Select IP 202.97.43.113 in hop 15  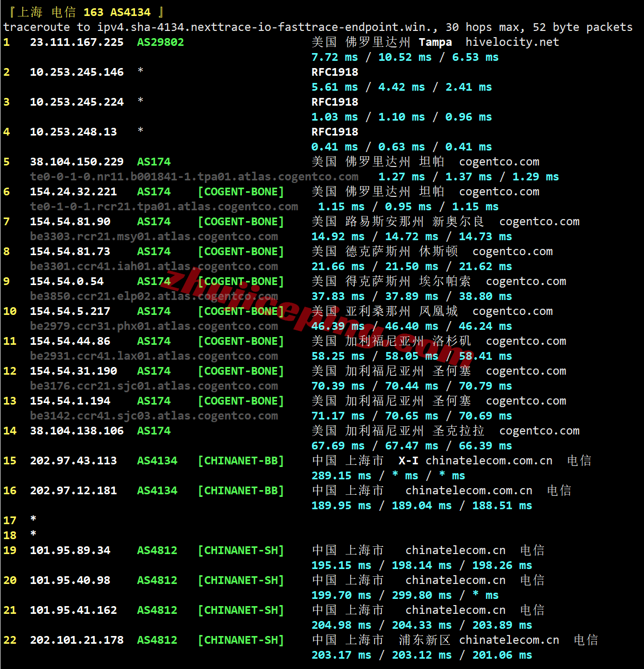pyautogui.click(x=74, y=461)
